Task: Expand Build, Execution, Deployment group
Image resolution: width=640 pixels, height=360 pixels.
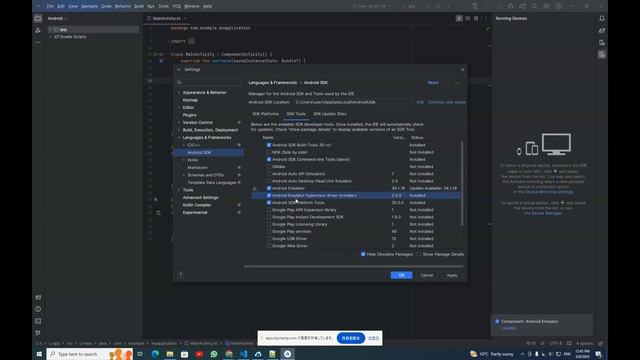Action: (179, 130)
